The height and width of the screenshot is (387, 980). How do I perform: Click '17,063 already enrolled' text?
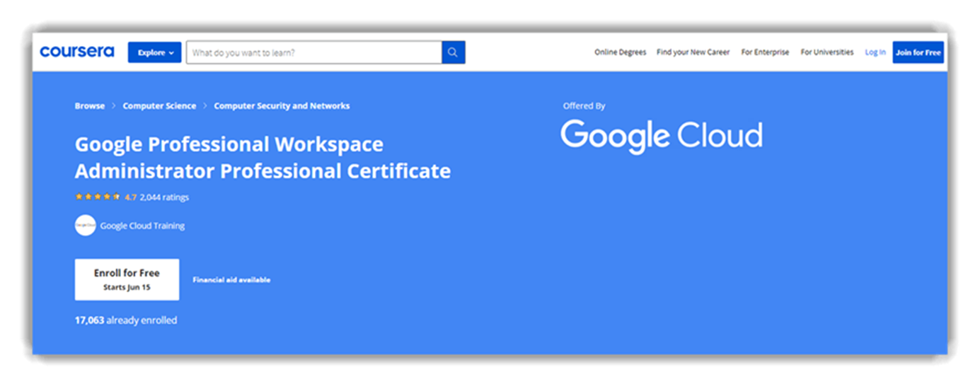coord(126,320)
